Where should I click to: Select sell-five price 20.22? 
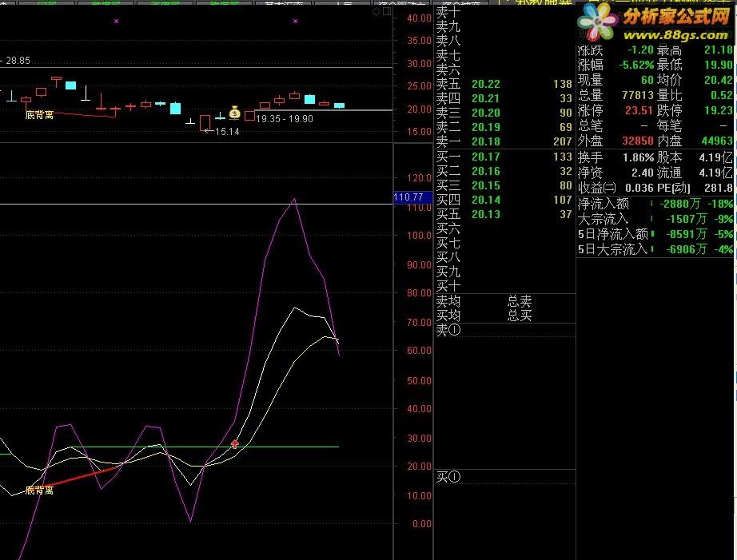486,84
